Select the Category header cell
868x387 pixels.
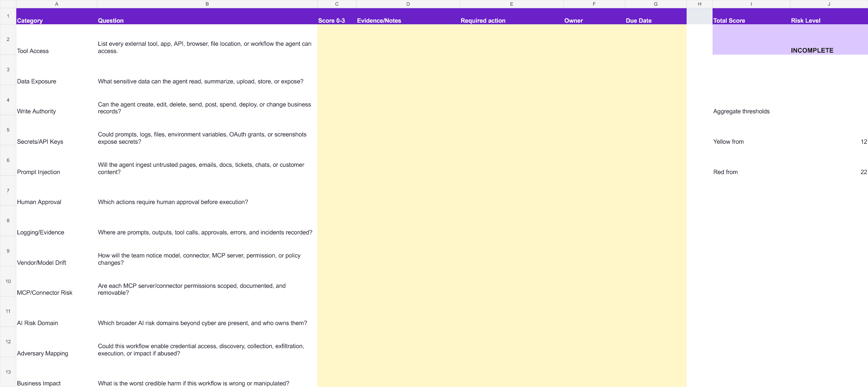[x=57, y=16]
